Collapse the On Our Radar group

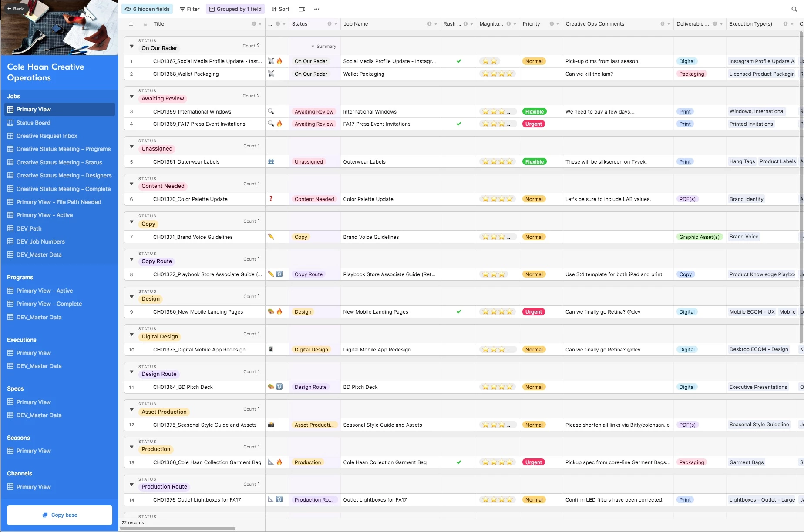coord(131,46)
